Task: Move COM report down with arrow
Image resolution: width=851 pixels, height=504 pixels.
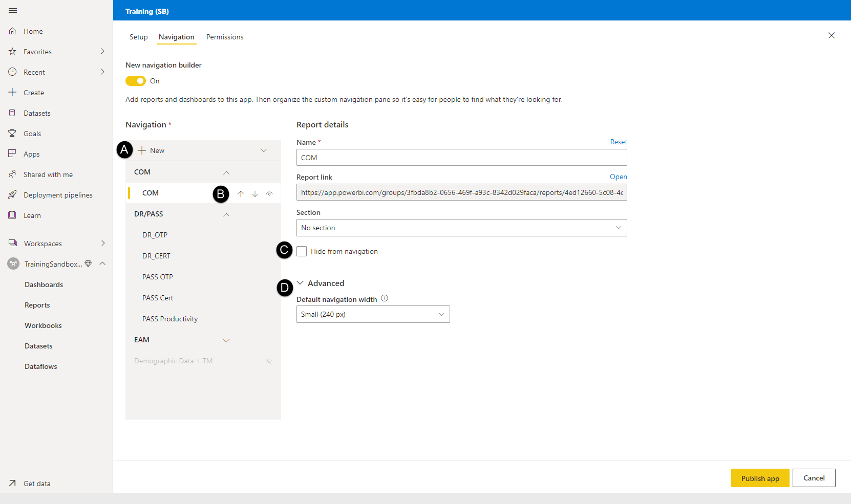Action: [x=255, y=194]
